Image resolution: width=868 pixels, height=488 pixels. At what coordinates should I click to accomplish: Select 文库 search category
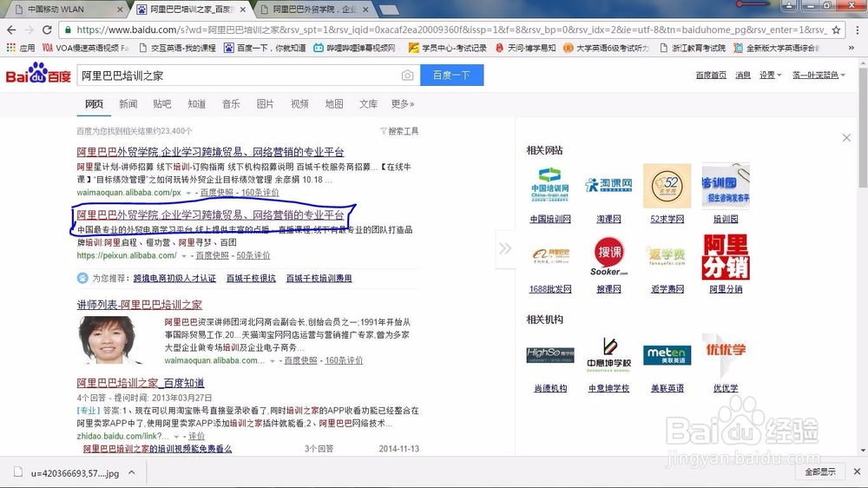click(368, 104)
